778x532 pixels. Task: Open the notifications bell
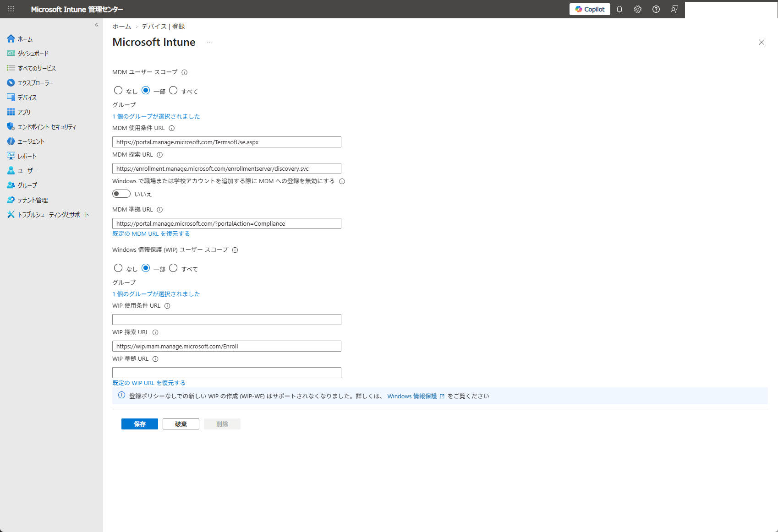(x=619, y=9)
